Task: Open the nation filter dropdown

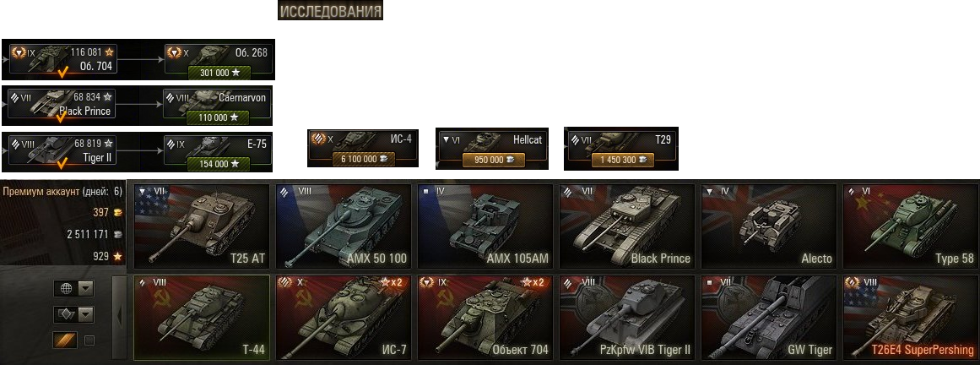Action: 73,289
